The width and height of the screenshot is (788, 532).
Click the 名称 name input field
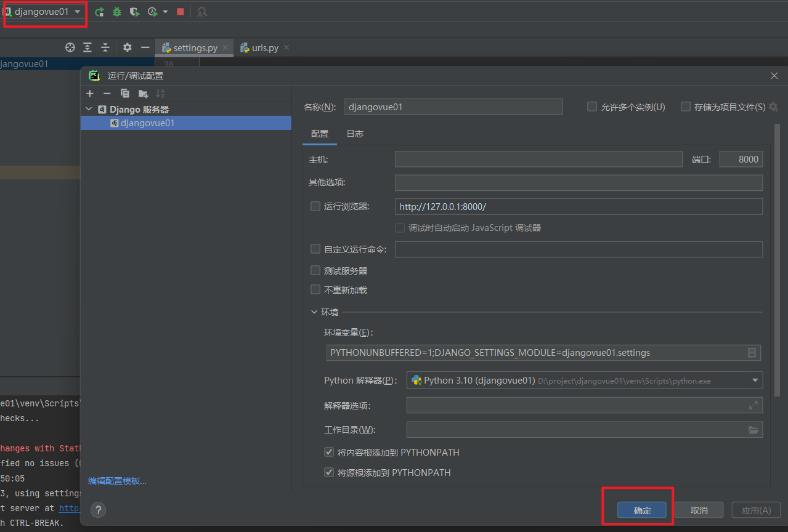pos(453,107)
